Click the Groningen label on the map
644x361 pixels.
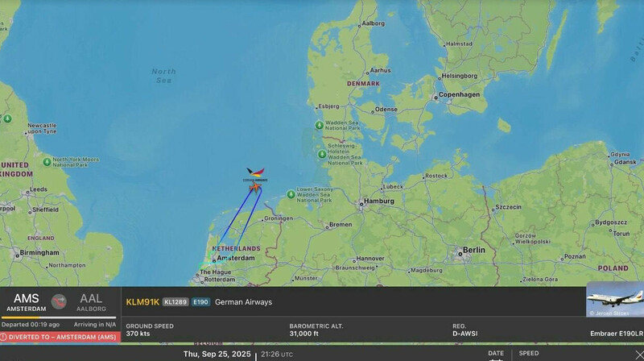click(x=279, y=218)
